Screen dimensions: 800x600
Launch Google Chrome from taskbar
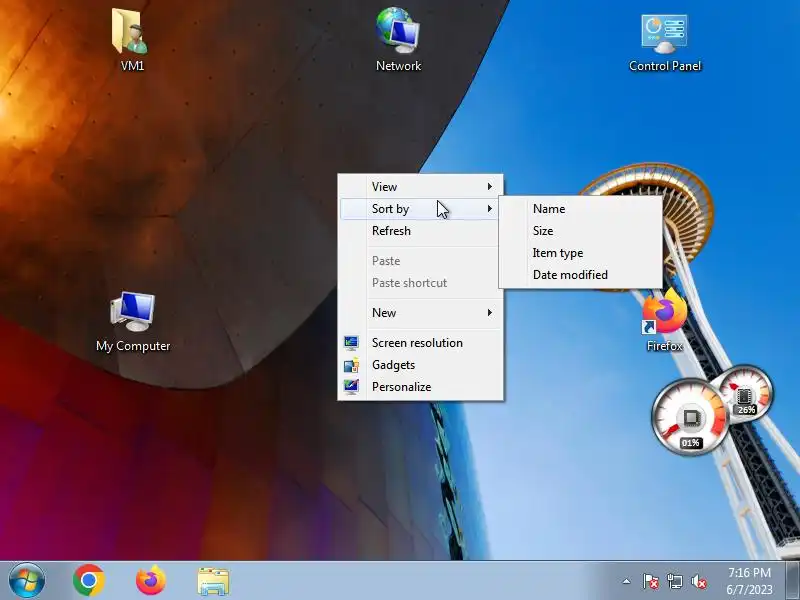point(88,580)
